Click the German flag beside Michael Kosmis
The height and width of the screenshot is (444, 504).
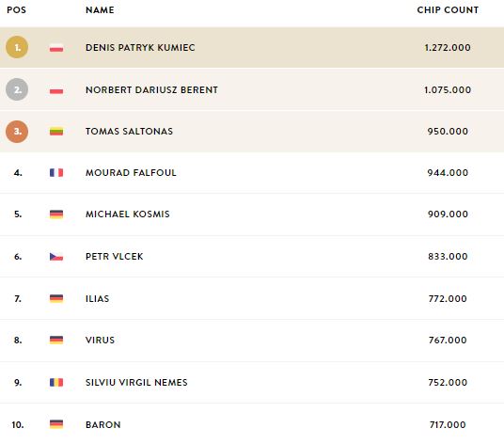[x=56, y=214]
